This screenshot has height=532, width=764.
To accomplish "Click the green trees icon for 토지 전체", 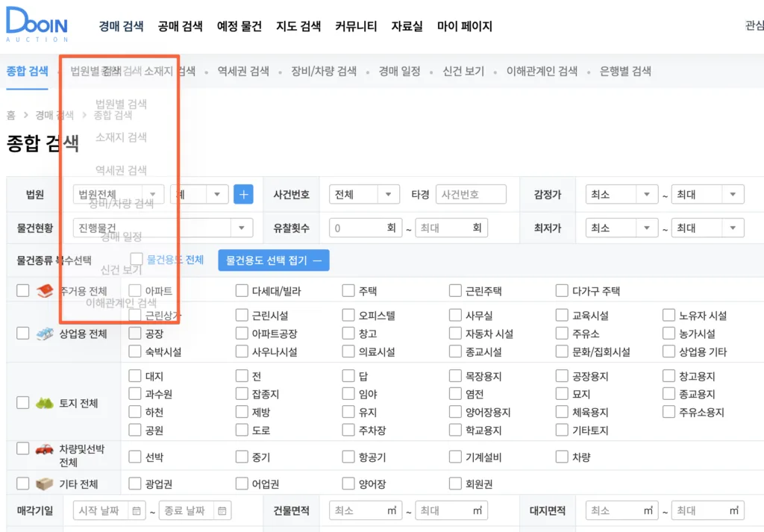I will pos(45,403).
